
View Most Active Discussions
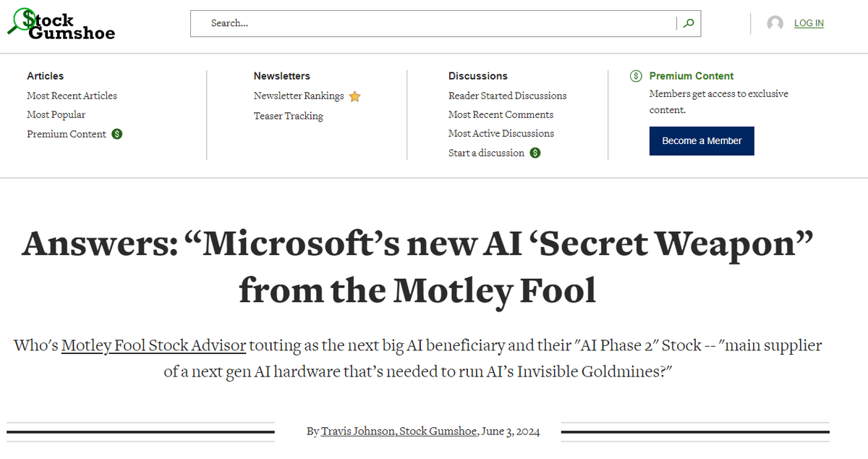point(501,133)
